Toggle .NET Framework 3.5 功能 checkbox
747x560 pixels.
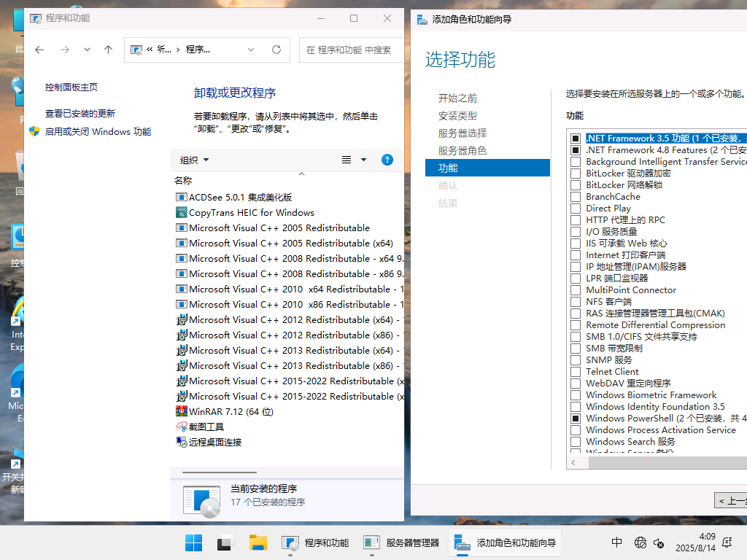pos(576,138)
